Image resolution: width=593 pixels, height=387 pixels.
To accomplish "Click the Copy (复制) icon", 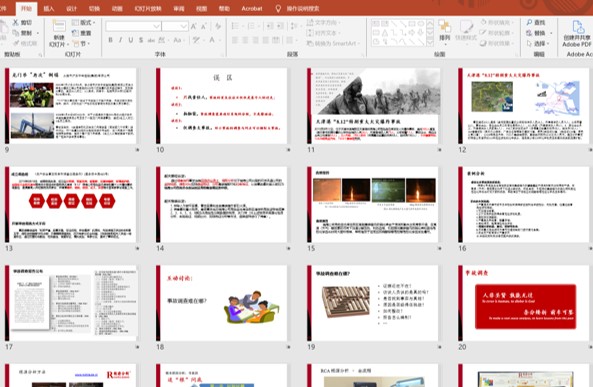I will pos(16,33).
